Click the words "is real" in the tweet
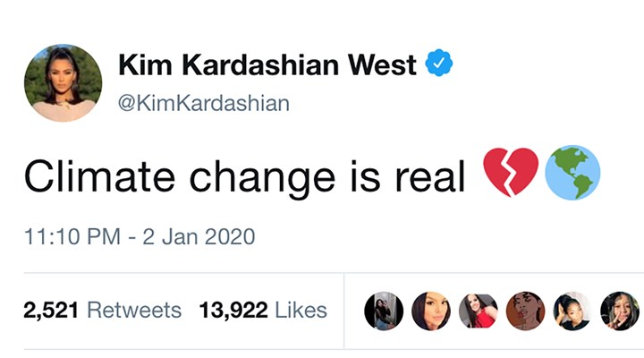The width and height of the screenshot is (644, 358). [400, 175]
